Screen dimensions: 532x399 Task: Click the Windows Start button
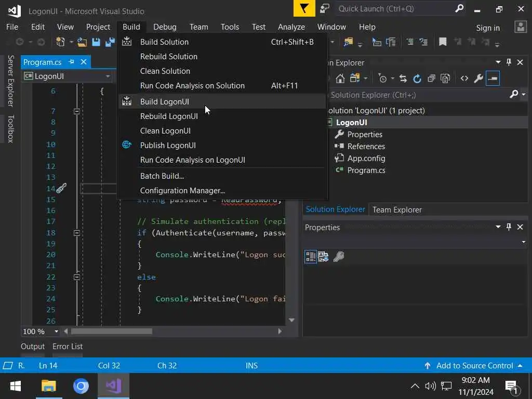(x=15, y=386)
